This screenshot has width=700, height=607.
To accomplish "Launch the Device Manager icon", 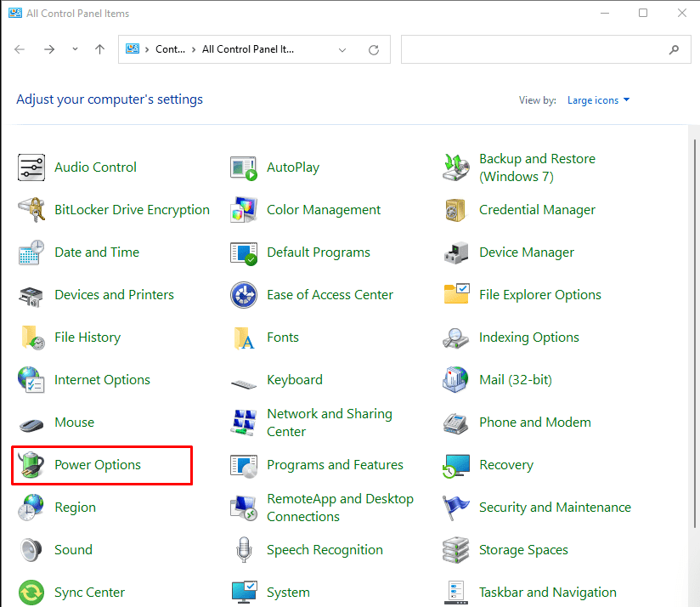I will coord(456,252).
